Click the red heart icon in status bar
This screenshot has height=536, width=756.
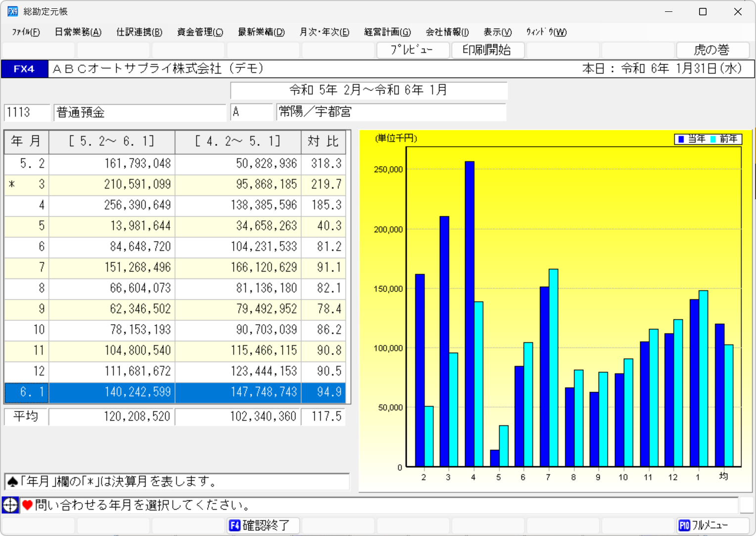click(x=27, y=505)
